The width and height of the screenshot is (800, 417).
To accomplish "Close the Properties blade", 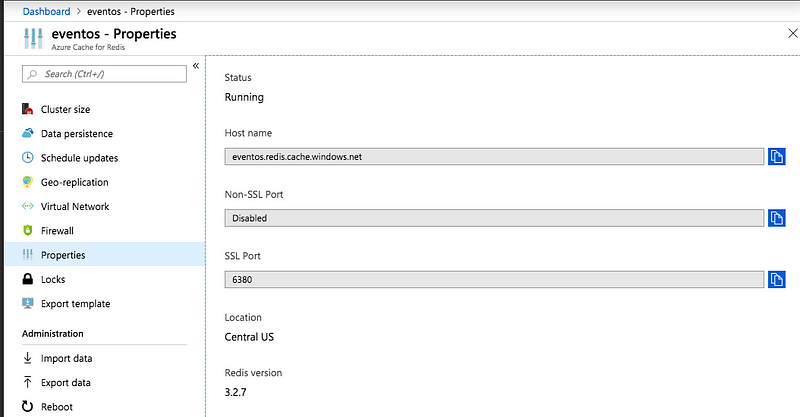I will (x=792, y=34).
